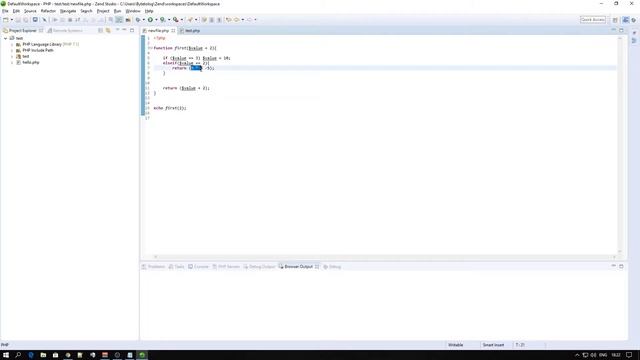
Task: Click the Quick Access search field
Action: coord(593,20)
